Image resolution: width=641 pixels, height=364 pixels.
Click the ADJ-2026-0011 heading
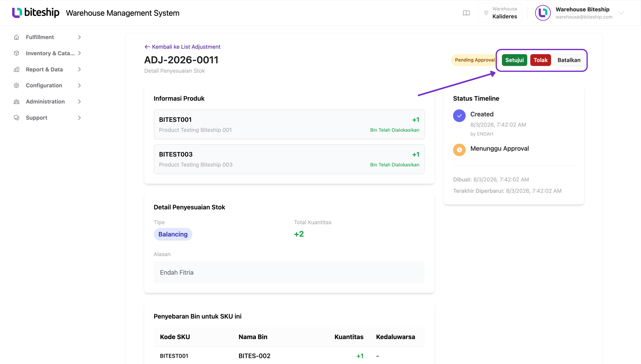[x=181, y=60]
